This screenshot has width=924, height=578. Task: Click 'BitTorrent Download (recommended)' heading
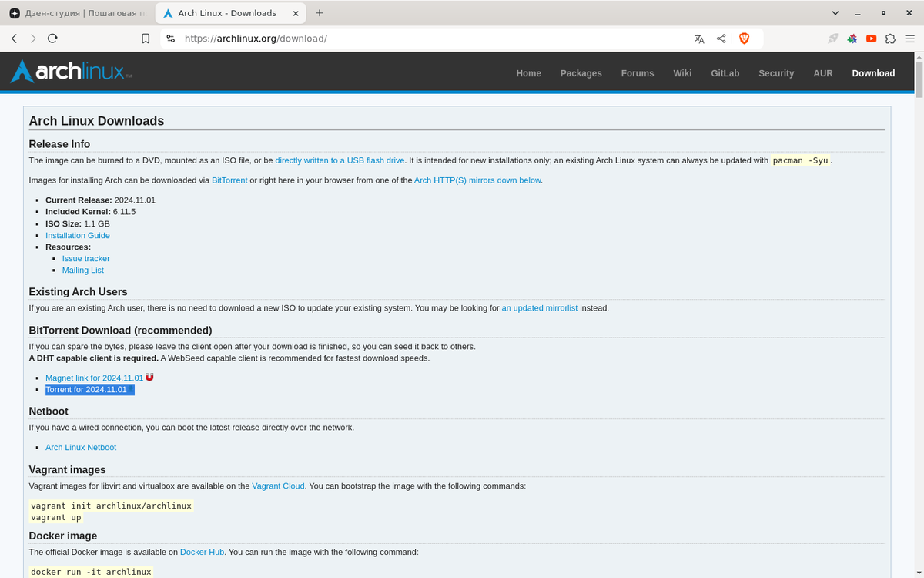click(x=120, y=331)
